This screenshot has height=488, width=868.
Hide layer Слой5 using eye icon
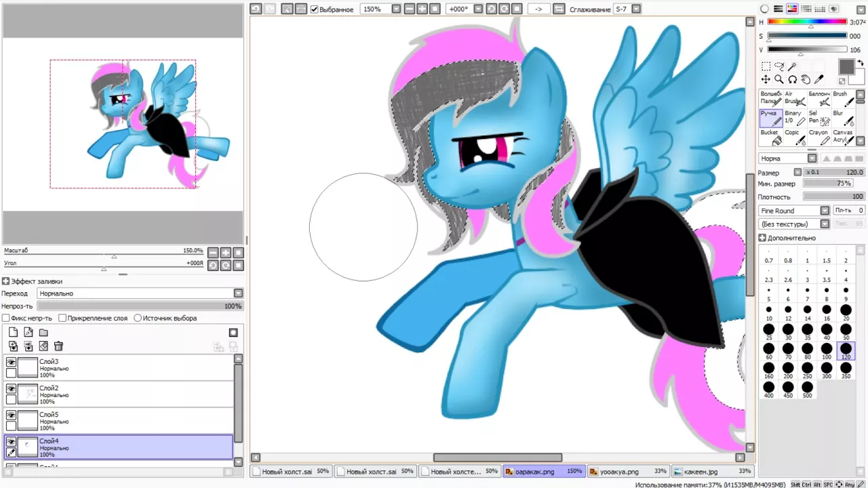11,415
